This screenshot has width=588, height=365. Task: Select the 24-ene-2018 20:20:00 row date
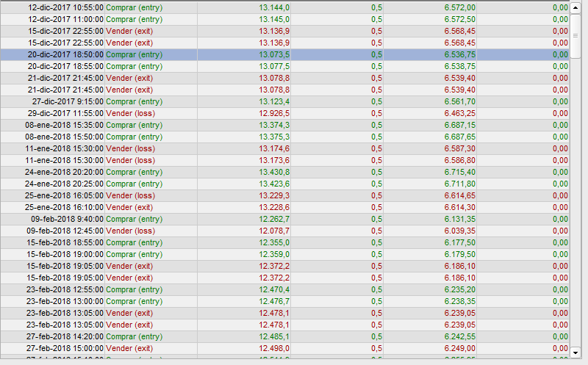(64, 172)
